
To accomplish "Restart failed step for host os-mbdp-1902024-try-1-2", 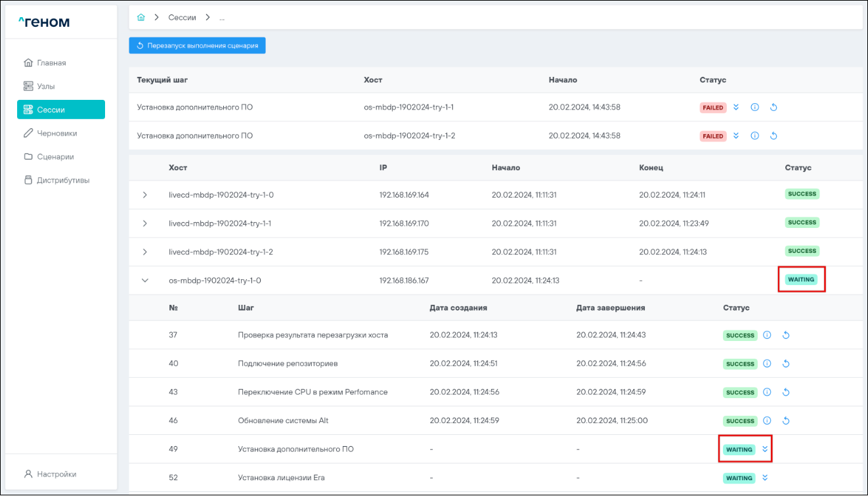I will coord(773,136).
